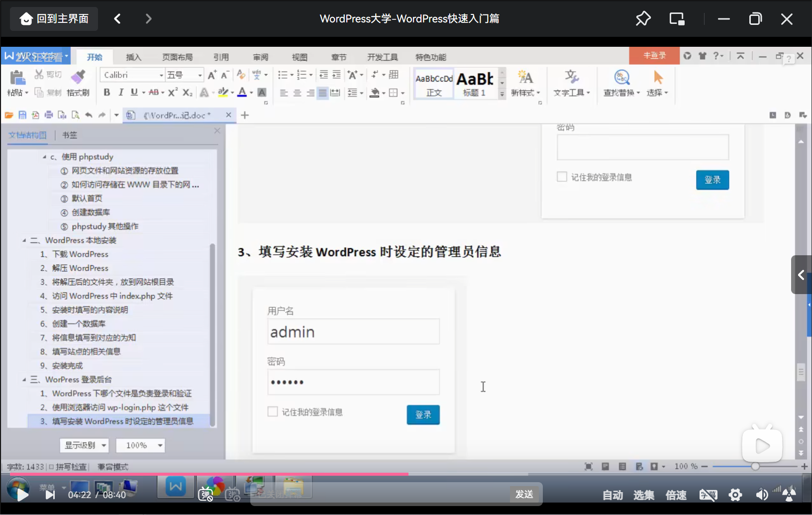Click the New Style icon
Image resolution: width=812 pixels, height=515 pixels.
(x=525, y=77)
